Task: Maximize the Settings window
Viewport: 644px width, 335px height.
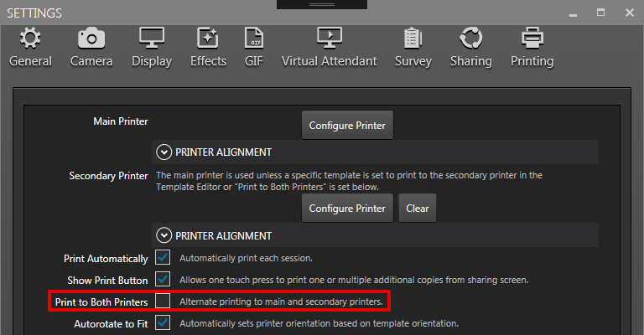Action: 601,13
